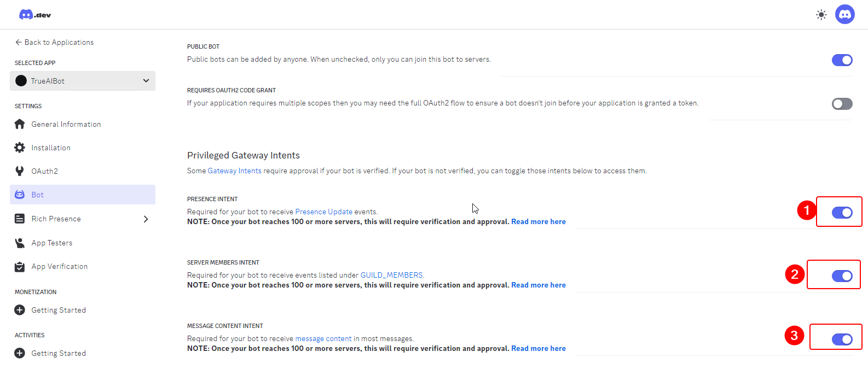Screen dimensions: 868x375
Task: Open the App Testers page
Action: click(x=83, y=243)
